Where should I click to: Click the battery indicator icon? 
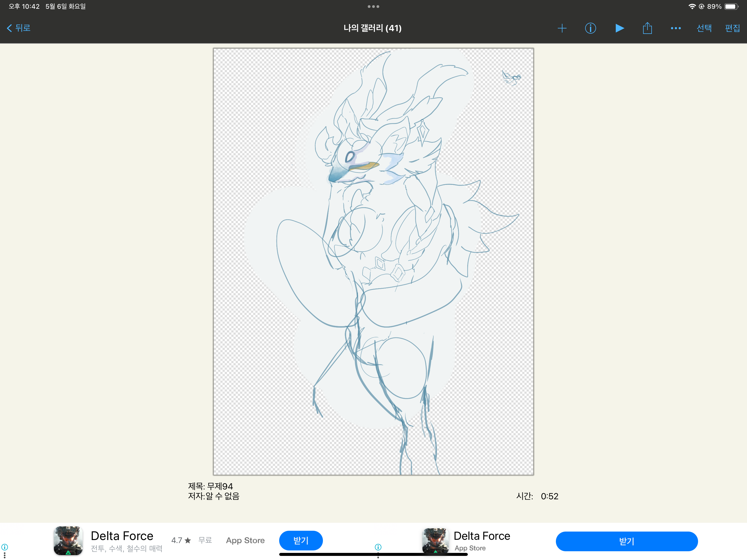pos(731,6)
